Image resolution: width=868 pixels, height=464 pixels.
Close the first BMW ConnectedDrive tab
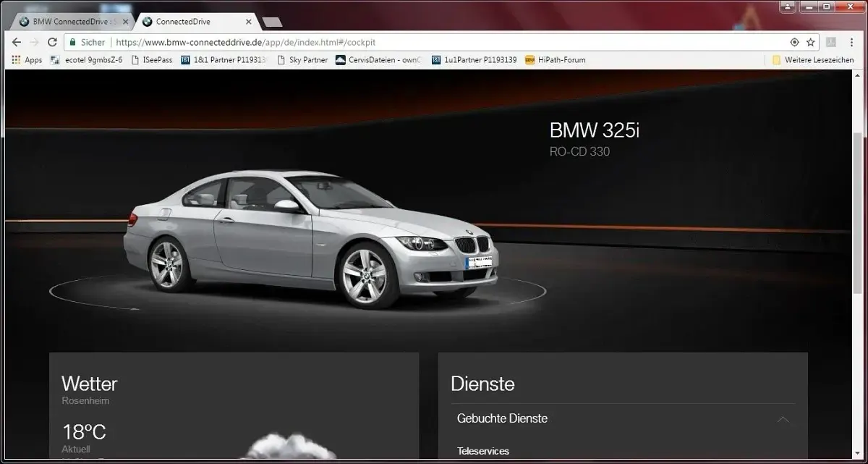(125, 22)
